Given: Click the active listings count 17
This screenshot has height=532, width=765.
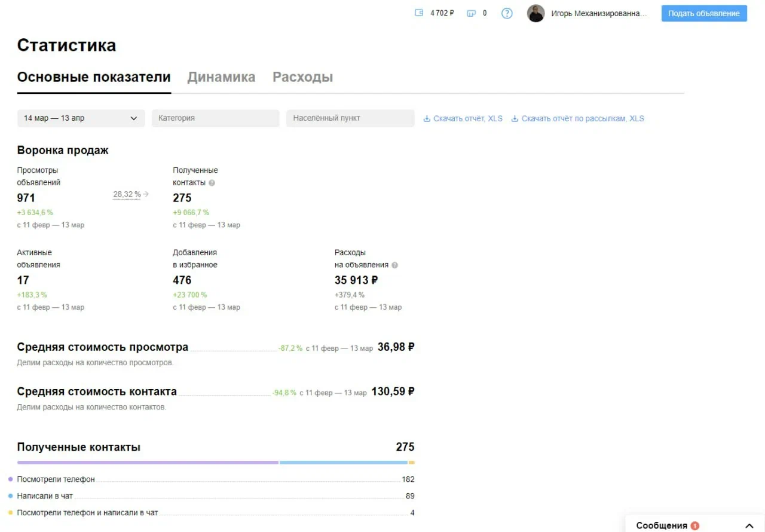Looking at the screenshot, I should click(23, 280).
